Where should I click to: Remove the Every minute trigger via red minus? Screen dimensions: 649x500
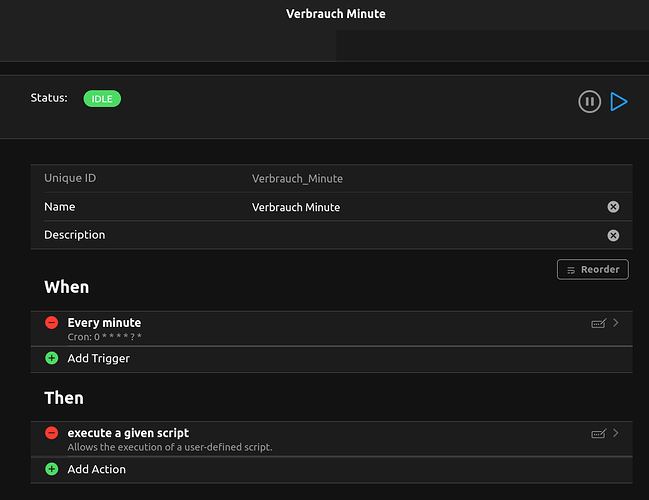[51, 323]
